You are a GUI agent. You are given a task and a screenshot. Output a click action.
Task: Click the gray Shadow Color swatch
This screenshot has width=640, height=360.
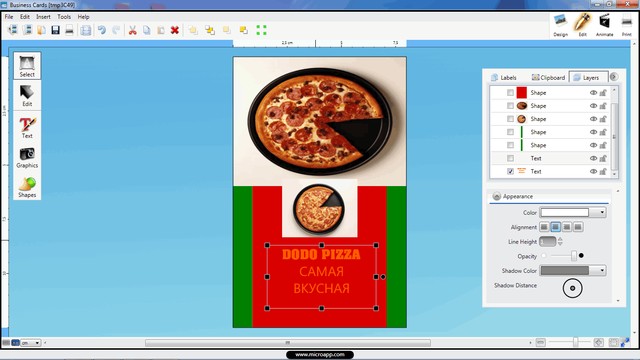click(564, 270)
